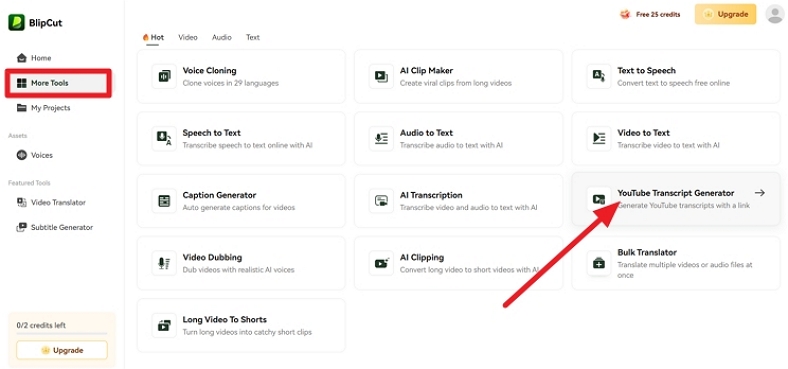The height and width of the screenshot is (369, 788).
Task: Click the YouTube Transcript Generator icon
Action: [x=599, y=199]
